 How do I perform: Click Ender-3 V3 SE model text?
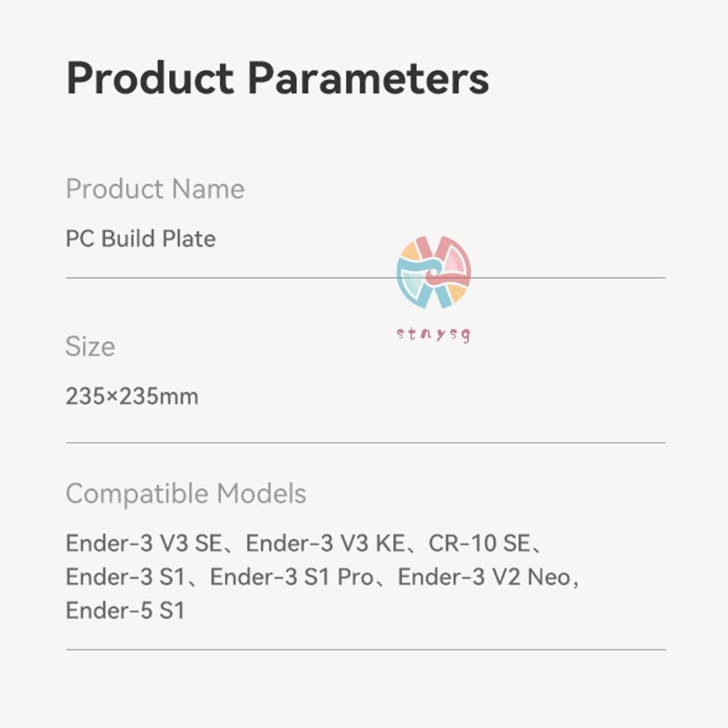[x=144, y=543]
